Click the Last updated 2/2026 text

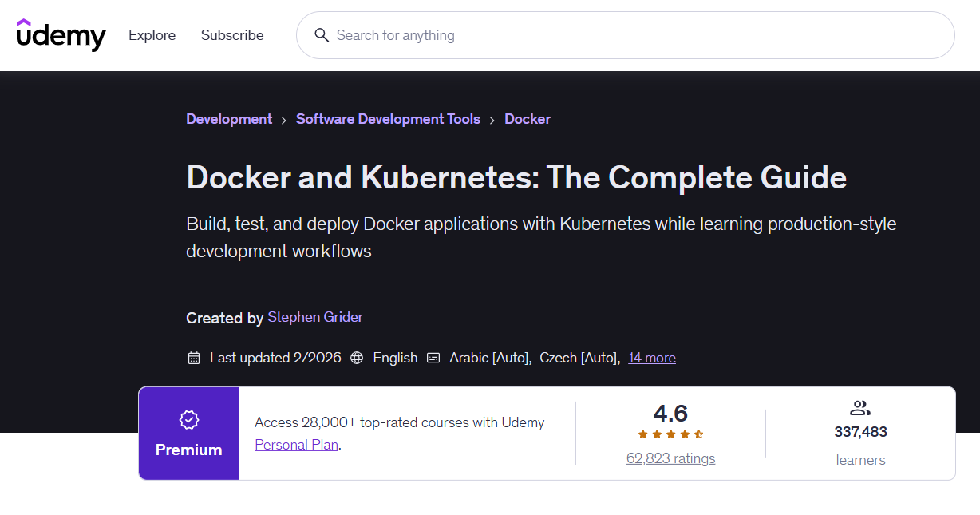[275, 358]
